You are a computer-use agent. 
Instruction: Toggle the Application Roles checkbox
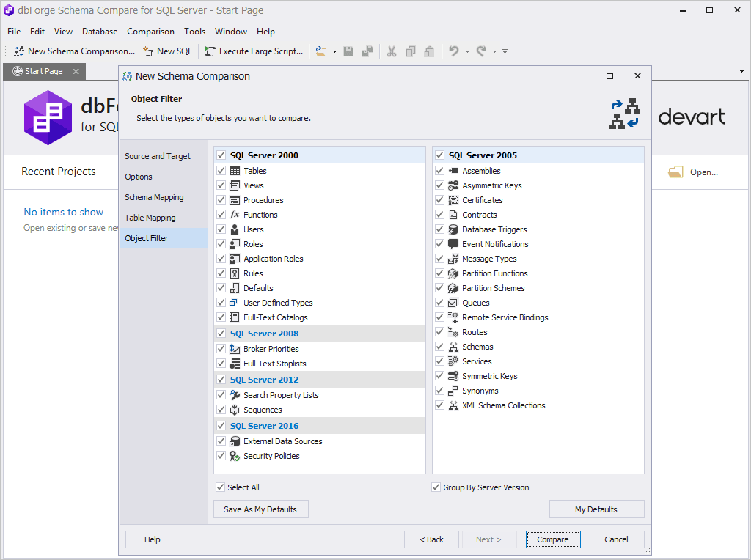pyautogui.click(x=221, y=259)
